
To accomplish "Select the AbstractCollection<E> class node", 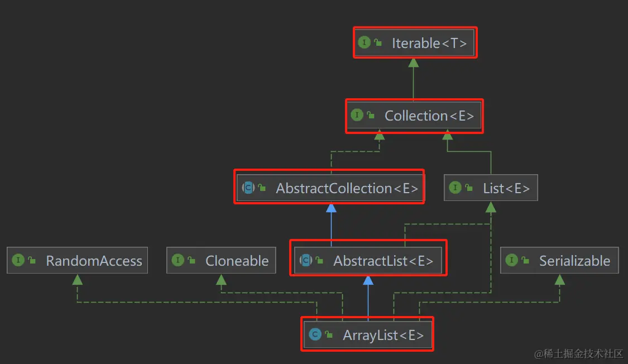I will pos(329,188).
